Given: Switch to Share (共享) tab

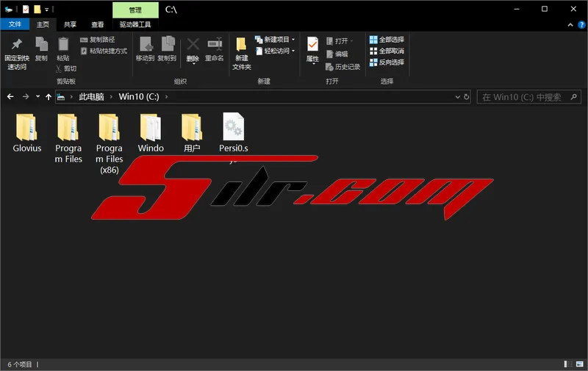Looking at the screenshot, I should tap(70, 24).
